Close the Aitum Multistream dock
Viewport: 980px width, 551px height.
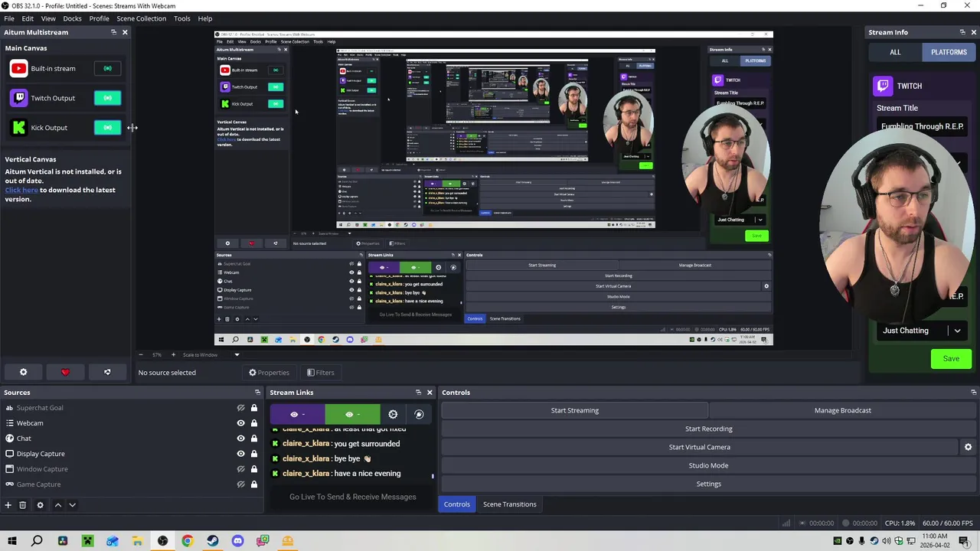125,32
